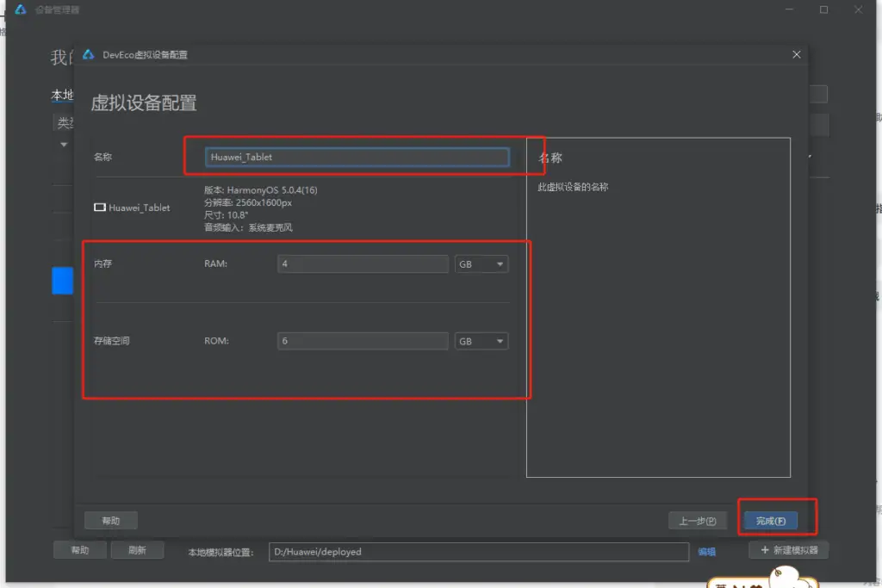Focus the RAM value input field
Screen dimensions: 882x588
pyautogui.click(x=363, y=264)
